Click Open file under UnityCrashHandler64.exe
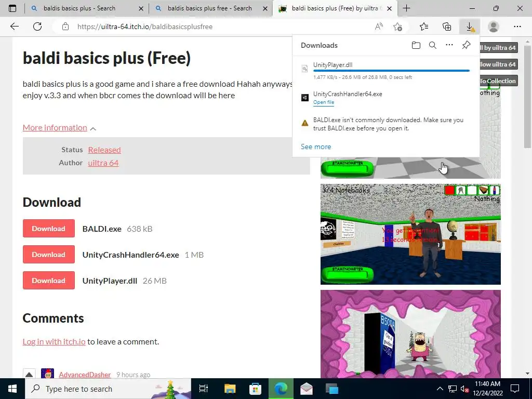 (x=323, y=102)
